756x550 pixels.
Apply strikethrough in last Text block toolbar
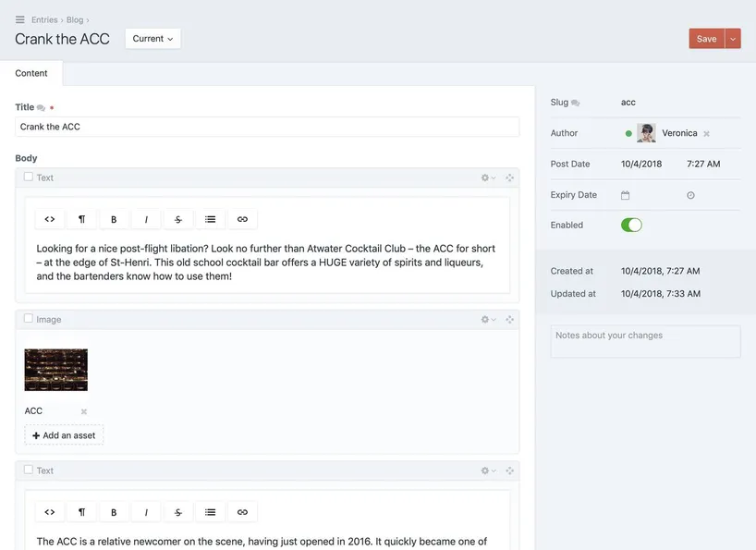click(178, 512)
